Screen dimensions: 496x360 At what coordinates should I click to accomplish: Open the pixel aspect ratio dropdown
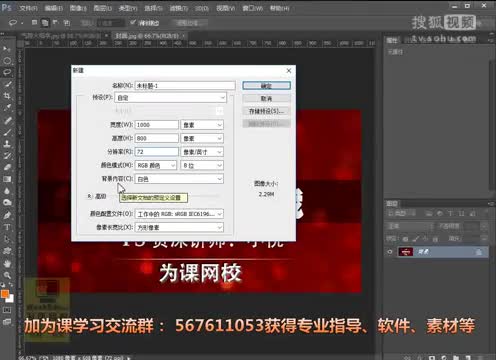pyautogui.click(x=179, y=228)
